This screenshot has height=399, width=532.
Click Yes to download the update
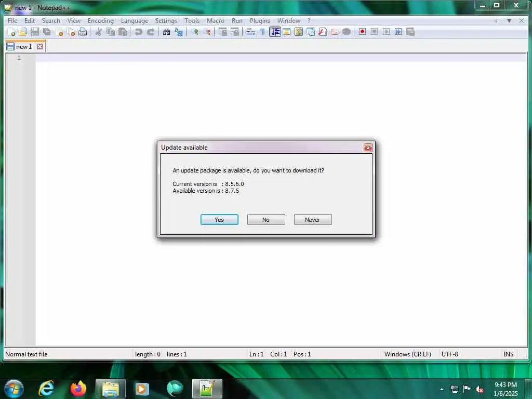click(219, 220)
